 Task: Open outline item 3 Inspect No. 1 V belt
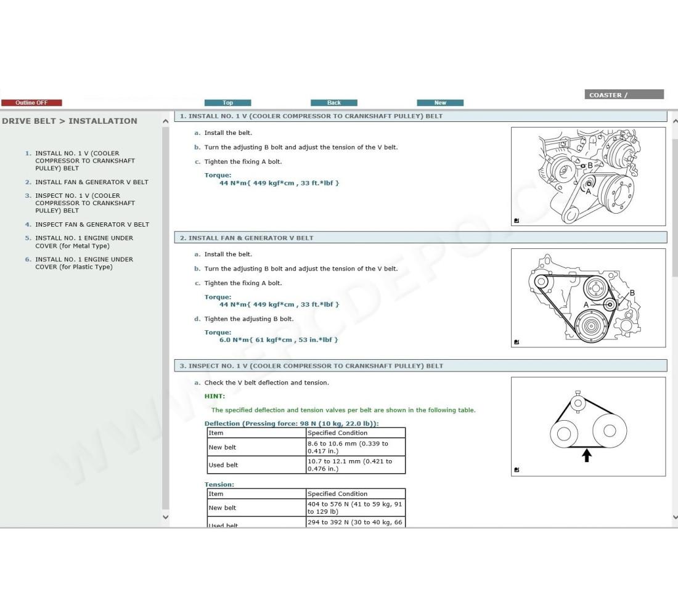[x=85, y=203]
